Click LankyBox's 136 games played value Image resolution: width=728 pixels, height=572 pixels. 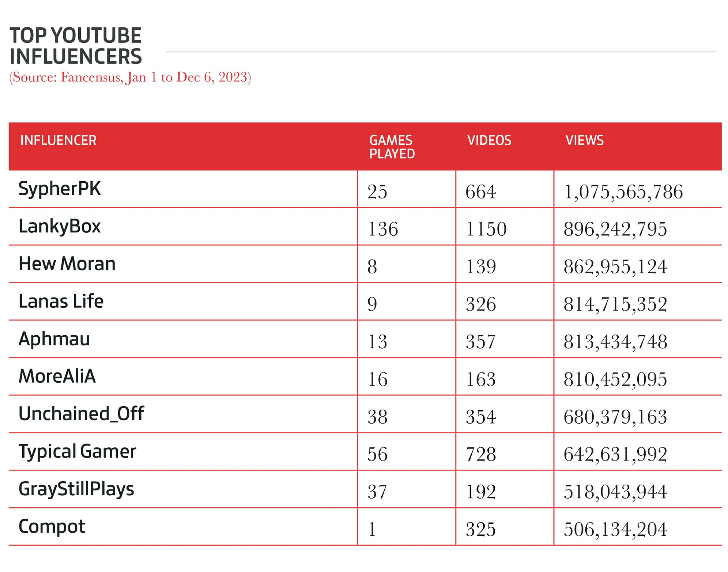click(382, 230)
